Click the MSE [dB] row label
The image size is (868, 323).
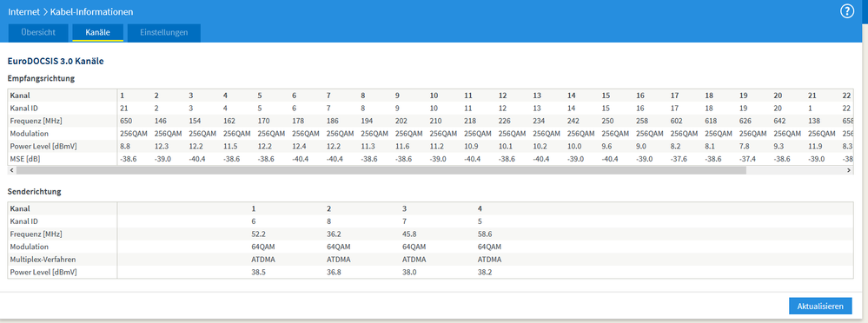click(25, 159)
